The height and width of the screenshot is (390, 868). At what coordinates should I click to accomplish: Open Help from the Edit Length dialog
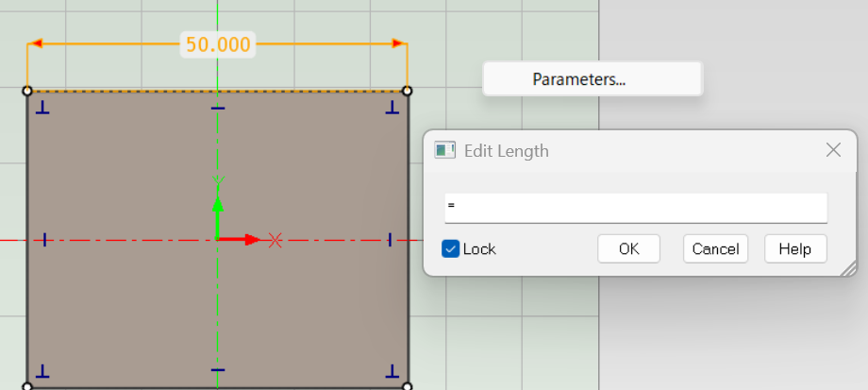(794, 248)
